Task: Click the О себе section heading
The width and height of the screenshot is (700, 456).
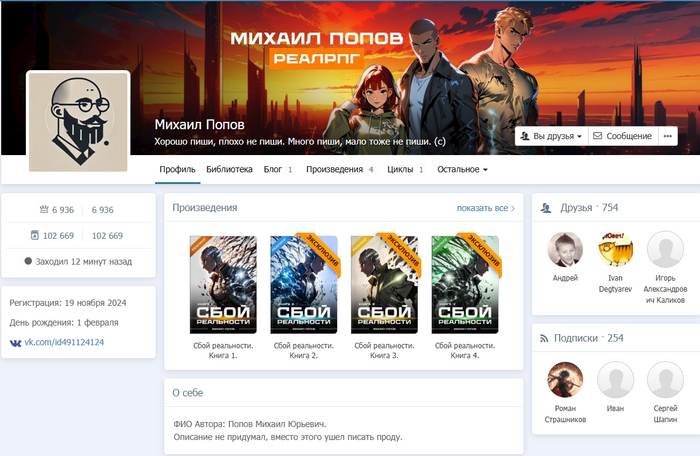Action: pyautogui.click(x=188, y=393)
